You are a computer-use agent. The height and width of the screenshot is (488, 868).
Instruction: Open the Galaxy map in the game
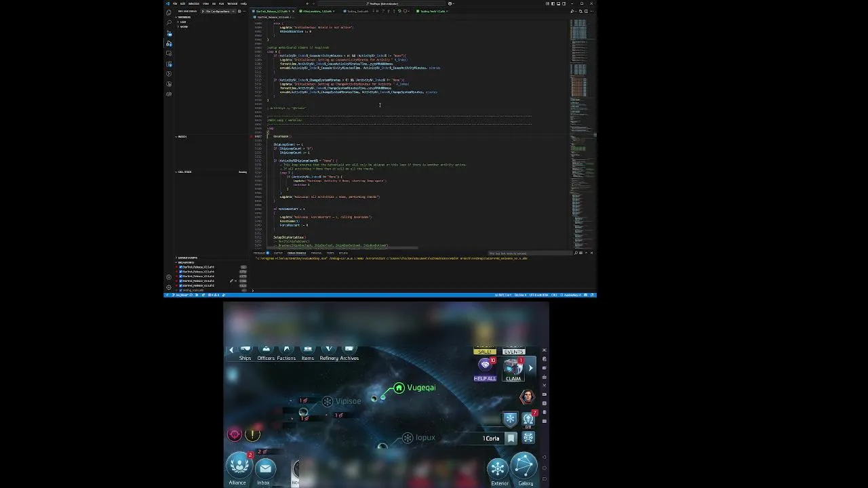coord(524,468)
